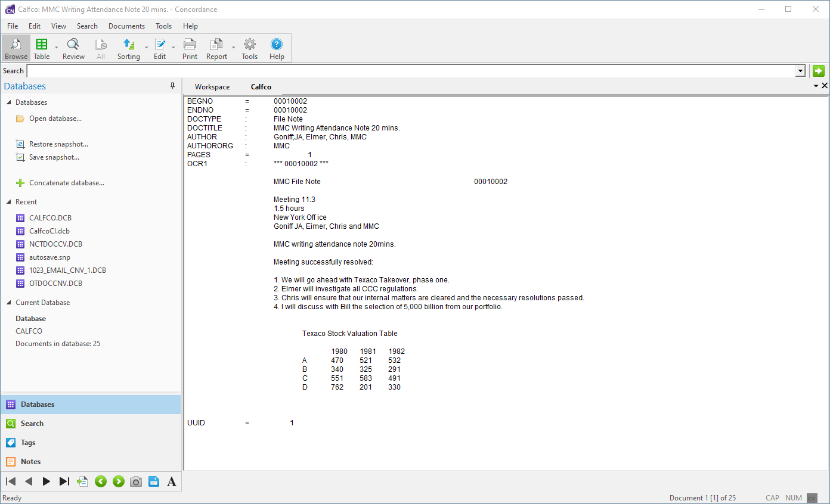Go to the previous document

click(29, 481)
